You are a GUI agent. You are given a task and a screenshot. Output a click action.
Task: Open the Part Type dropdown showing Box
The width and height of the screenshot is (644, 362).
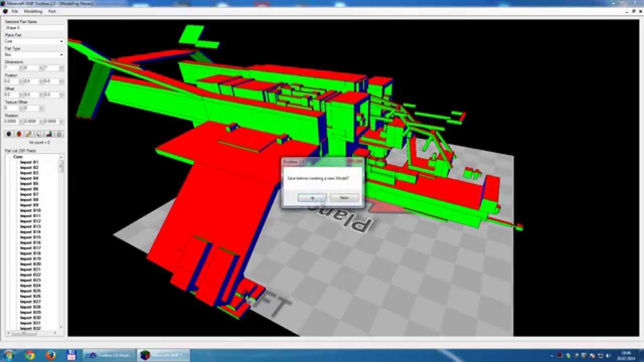34,54
